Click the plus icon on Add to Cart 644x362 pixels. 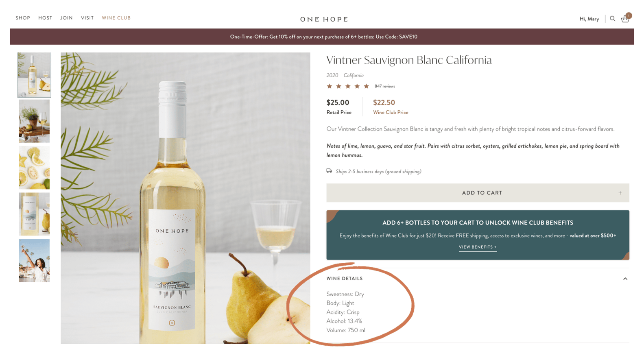point(620,193)
